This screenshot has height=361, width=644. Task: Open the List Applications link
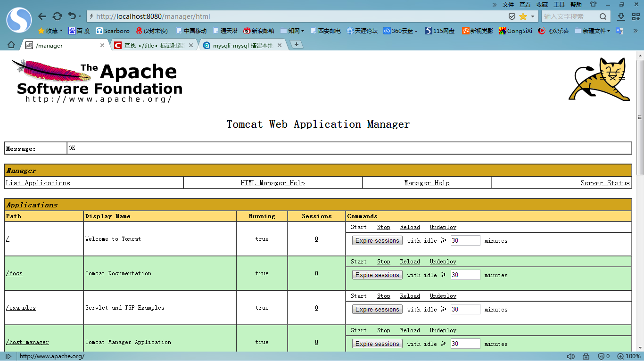(38, 183)
